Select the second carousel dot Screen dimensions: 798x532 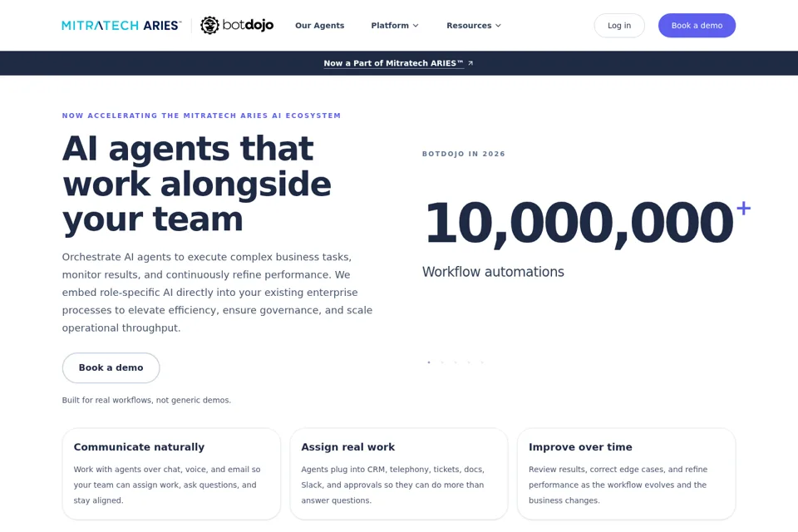442,362
